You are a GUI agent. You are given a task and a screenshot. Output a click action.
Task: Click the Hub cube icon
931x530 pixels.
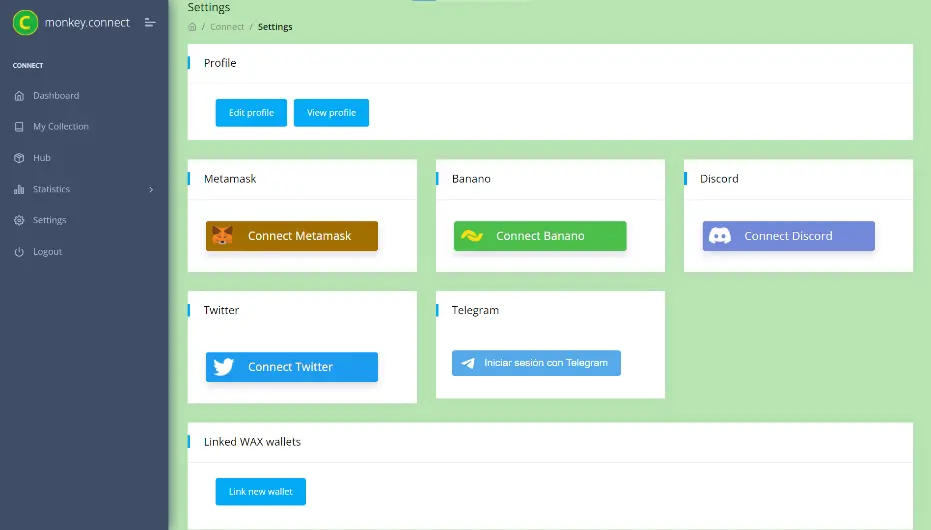19,158
